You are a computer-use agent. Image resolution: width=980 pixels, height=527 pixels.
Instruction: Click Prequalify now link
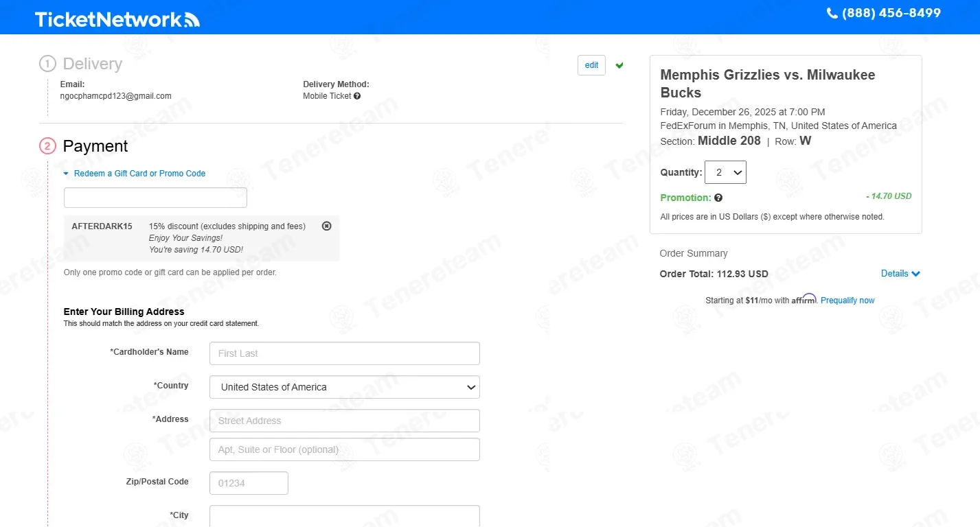click(x=847, y=301)
